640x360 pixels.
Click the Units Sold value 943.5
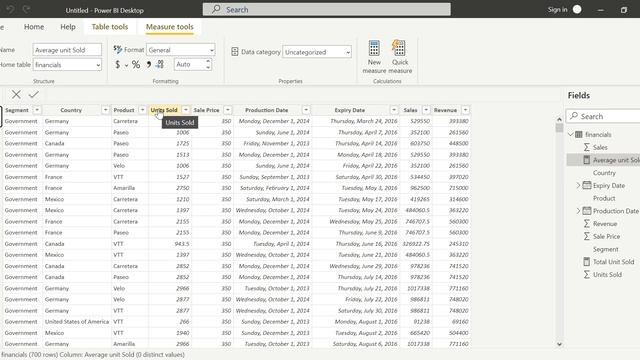click(182, 244)
